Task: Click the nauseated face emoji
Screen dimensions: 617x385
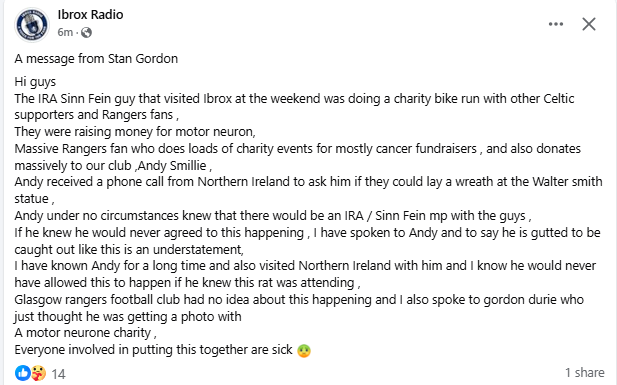Action: [x=304, y=350]
